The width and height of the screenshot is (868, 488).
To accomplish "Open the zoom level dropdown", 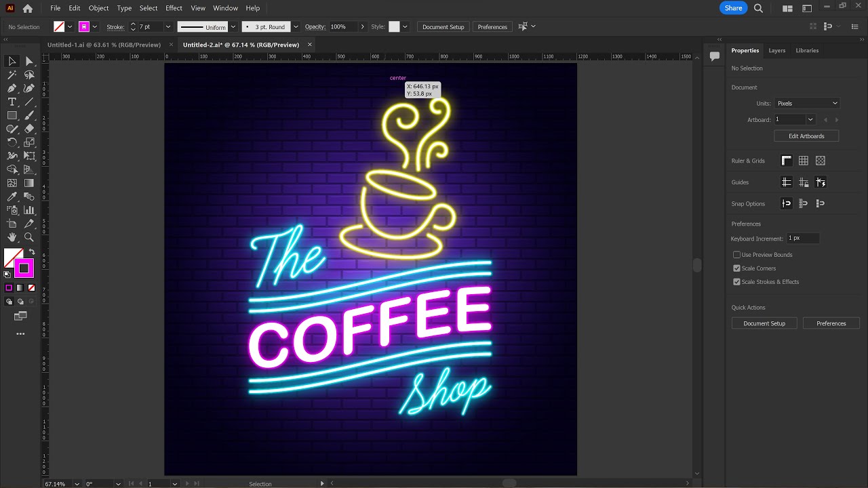I will pos(77,484).
